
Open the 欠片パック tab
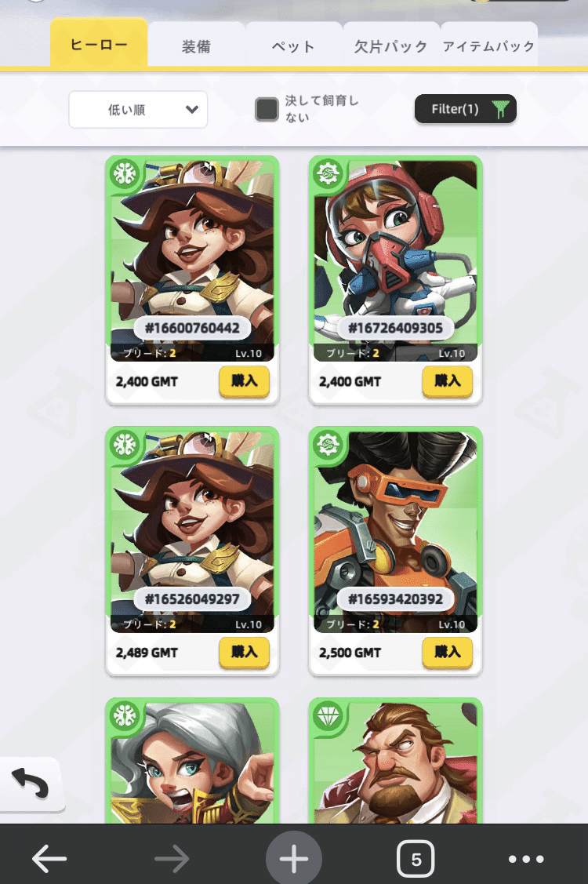tap(390, 46)
